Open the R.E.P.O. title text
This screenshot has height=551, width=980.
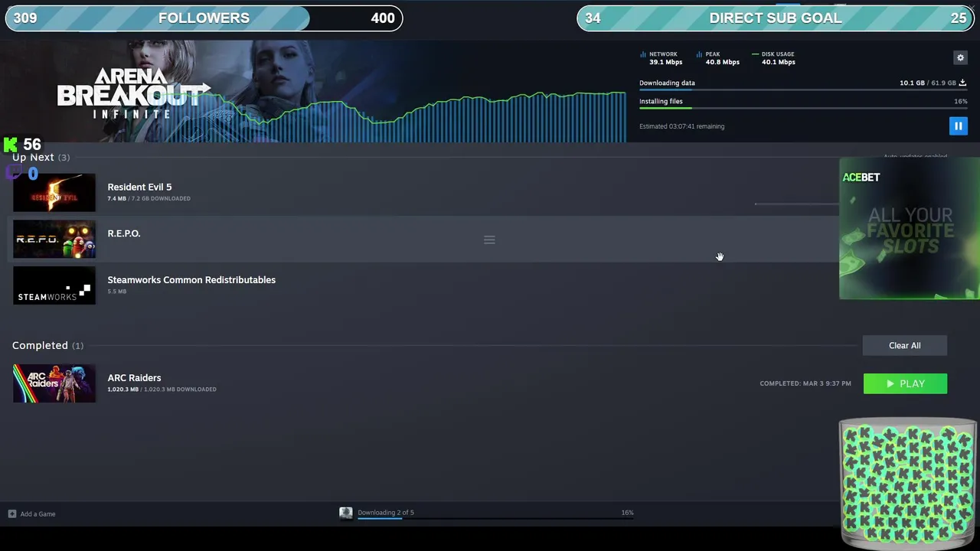click(124, 233)
